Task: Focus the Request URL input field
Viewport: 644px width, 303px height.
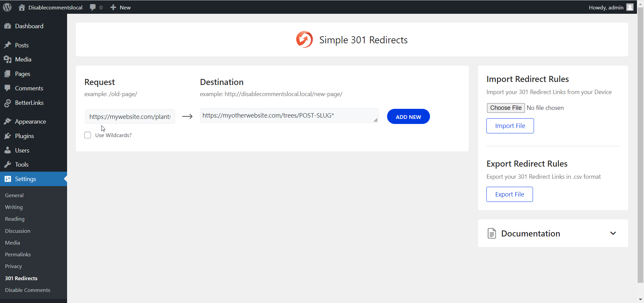Action: click(130, 117)
